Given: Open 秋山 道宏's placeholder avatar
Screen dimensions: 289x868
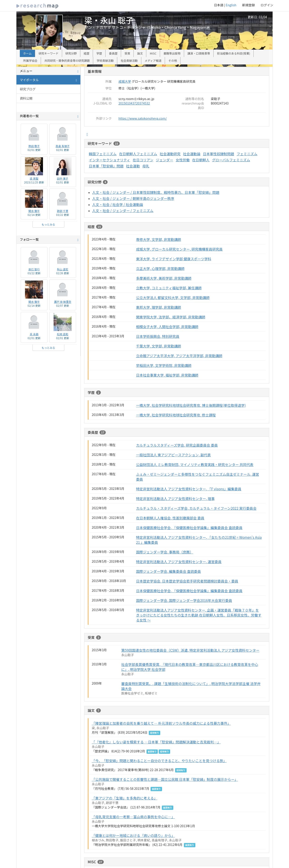Looking at the screenshot, I should pyautogui.click(x=63, y=257).
